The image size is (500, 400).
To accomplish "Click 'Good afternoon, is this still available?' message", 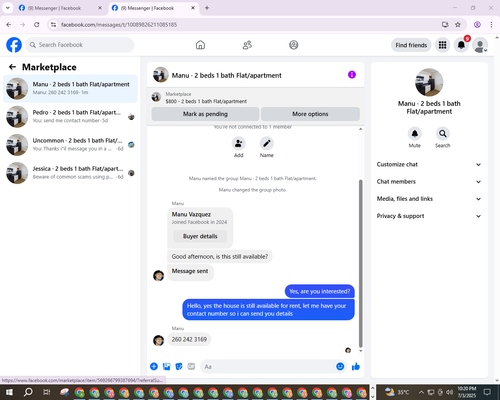I will coord(220,257).
